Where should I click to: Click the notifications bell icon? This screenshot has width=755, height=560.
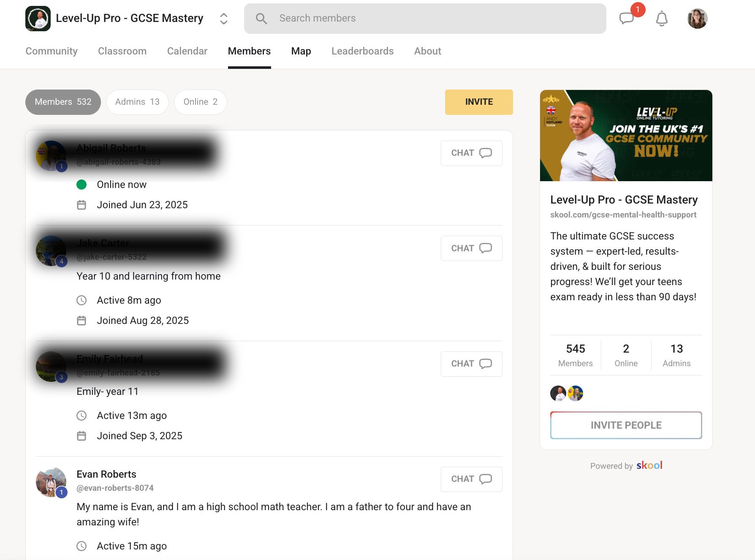pyautogui.click(x=661, y=19)
